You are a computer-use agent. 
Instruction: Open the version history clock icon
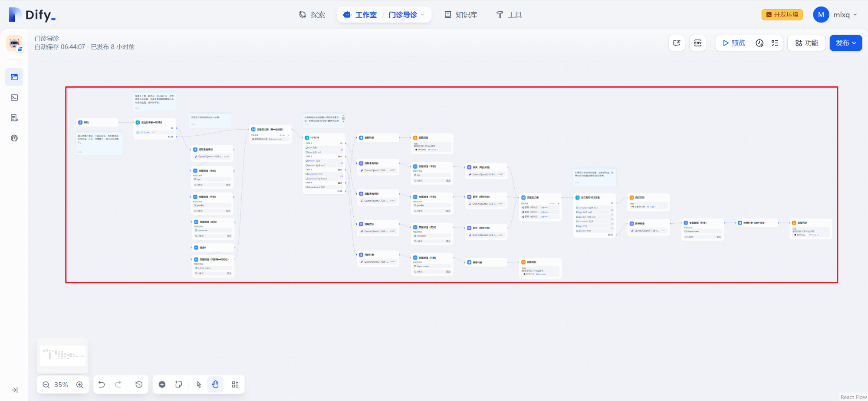pos(139,384)
